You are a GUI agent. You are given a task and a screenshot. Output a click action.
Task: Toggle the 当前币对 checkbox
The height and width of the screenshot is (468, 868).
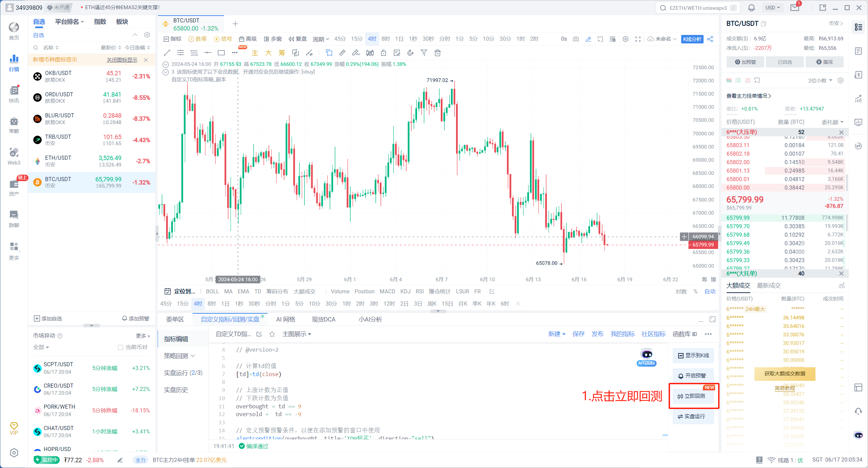click(120, 347)
